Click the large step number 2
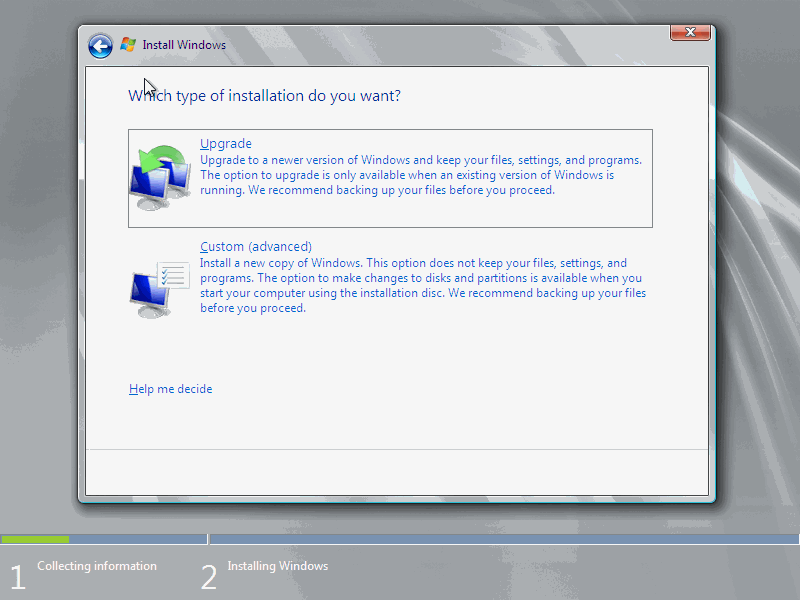 (209, 577)
